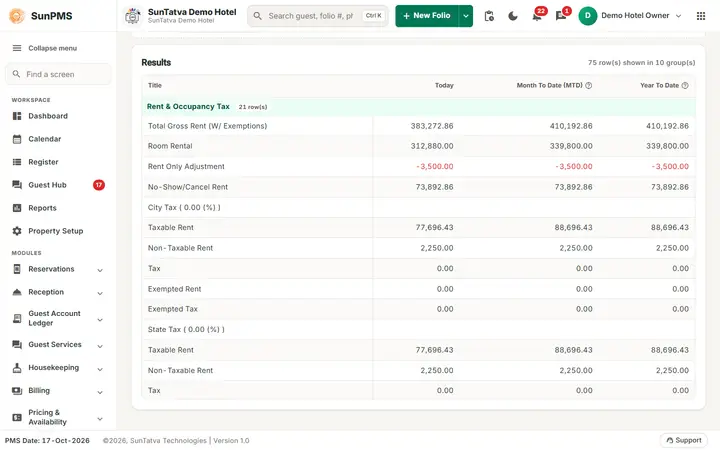
Task: Click the Exempted Tax row title
Action: pos(173,309)
